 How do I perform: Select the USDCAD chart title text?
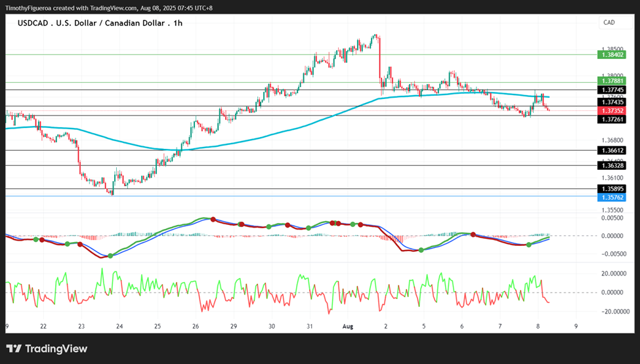[x=100, y=23]
